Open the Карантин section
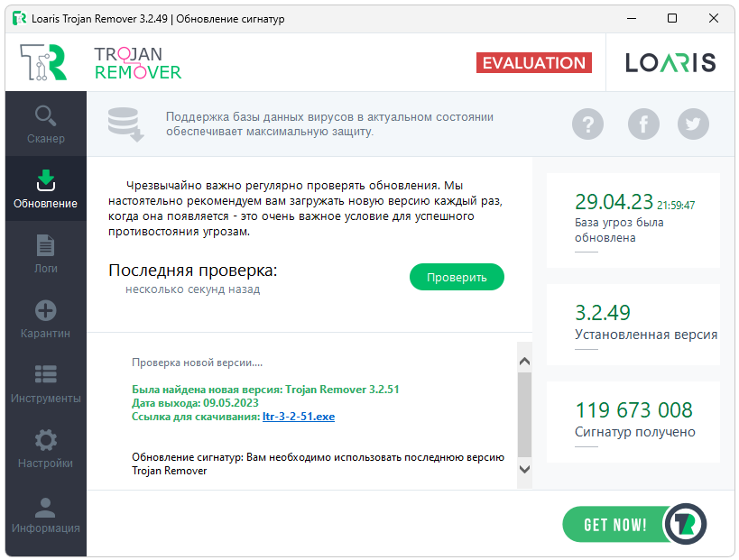The width and height of the screenshot is (739, 560). pos(46,319)
